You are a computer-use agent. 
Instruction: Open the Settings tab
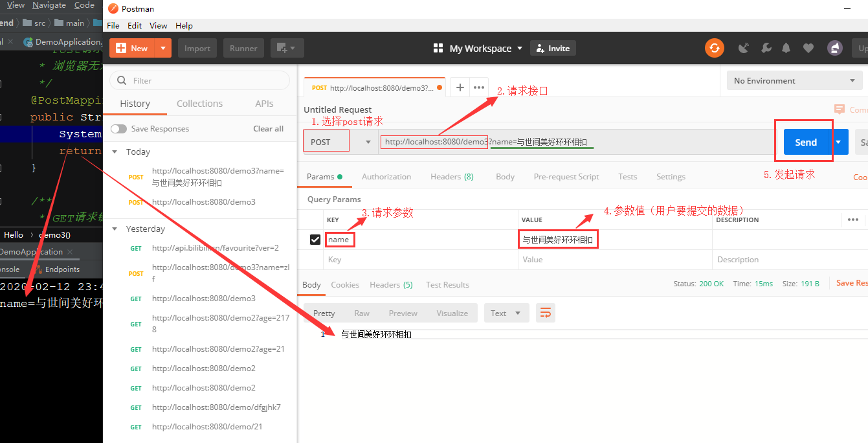[671, 177]
